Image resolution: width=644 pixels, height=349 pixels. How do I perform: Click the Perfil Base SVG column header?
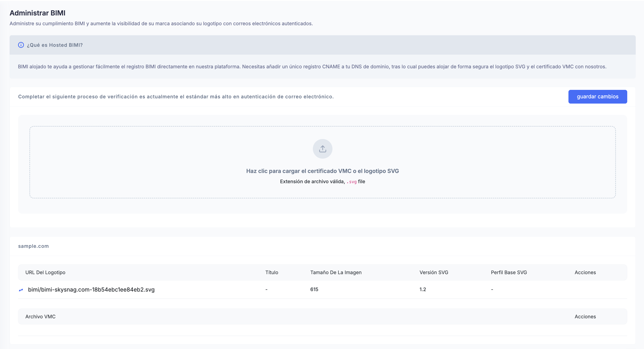[x=509, y=272]
